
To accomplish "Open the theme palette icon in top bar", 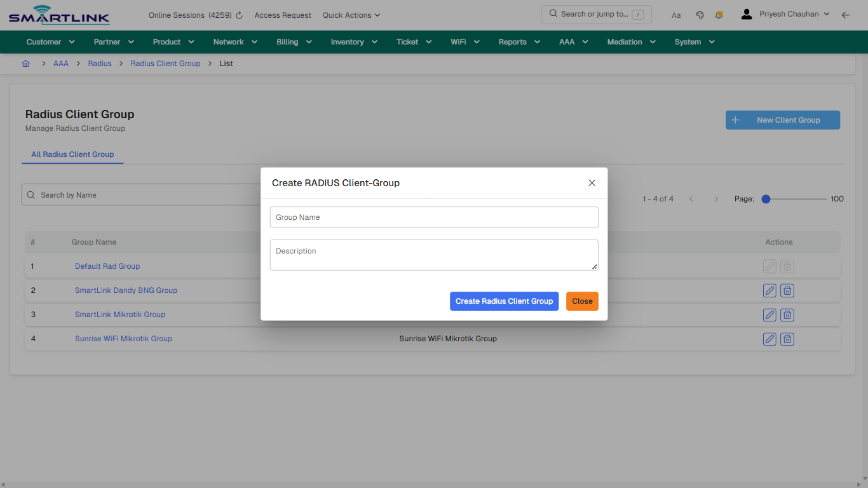I will (x=700, y=15).
